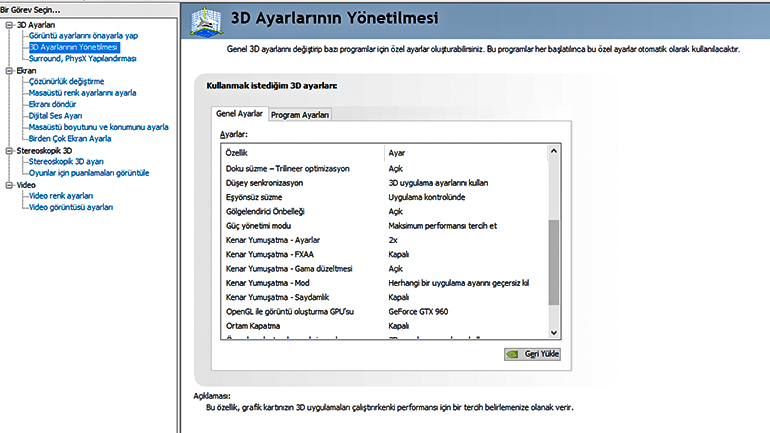Select Kenar Yumuşatma - FXAA row
Image resolution: width=770 pixels, height=433 pixels.
385,254
